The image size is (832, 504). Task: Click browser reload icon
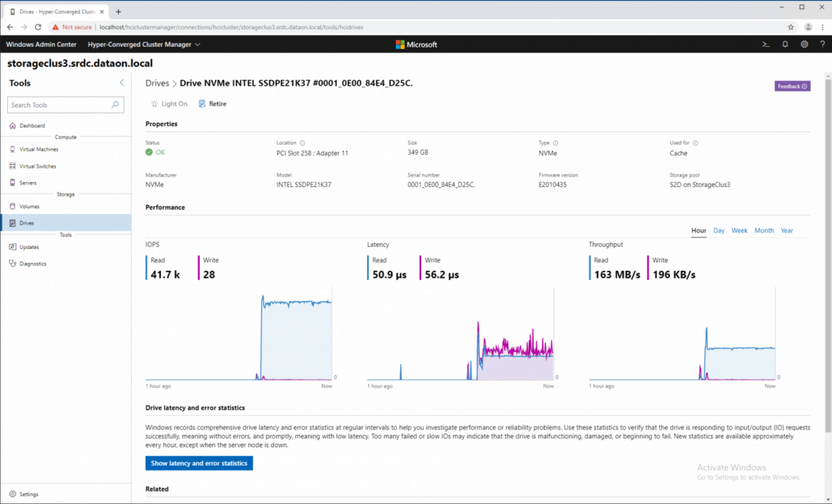point(38,27)
